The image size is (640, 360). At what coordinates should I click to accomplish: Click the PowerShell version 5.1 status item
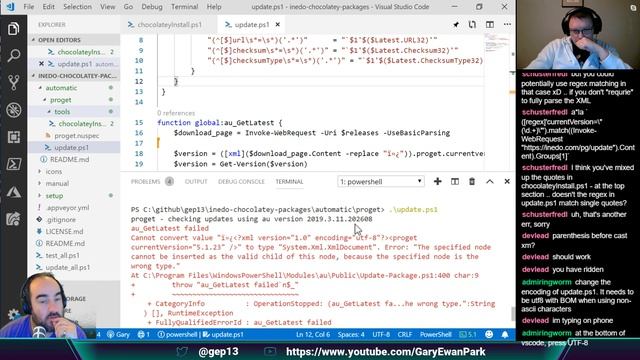pos(468,334)
